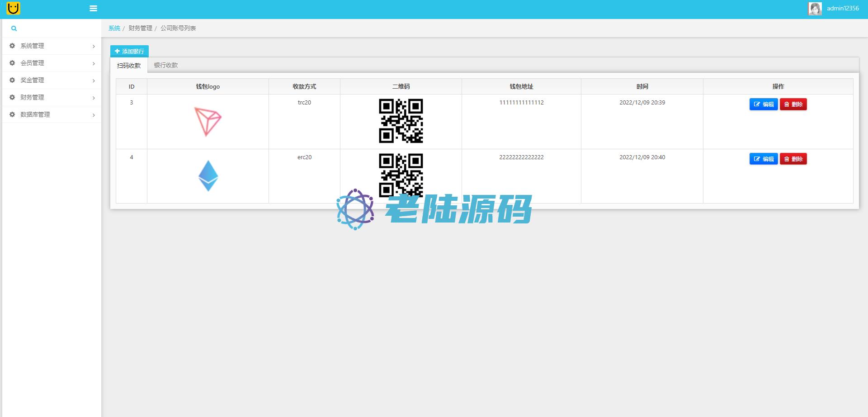This screenshot has height=417, width=868.
Task: Open the 系统 breadcrumb link
Action: point(114,28)
